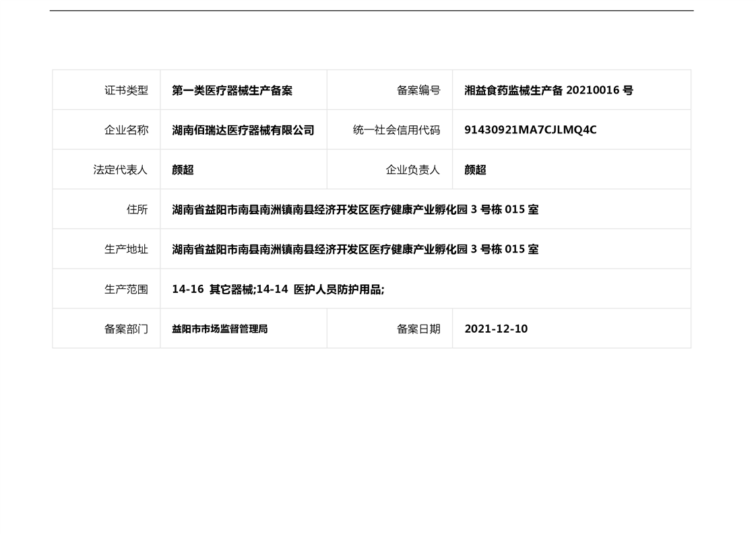Click the 生产地址 label cell
Viewport: 756px width, 534px height.
coord(126,249)
